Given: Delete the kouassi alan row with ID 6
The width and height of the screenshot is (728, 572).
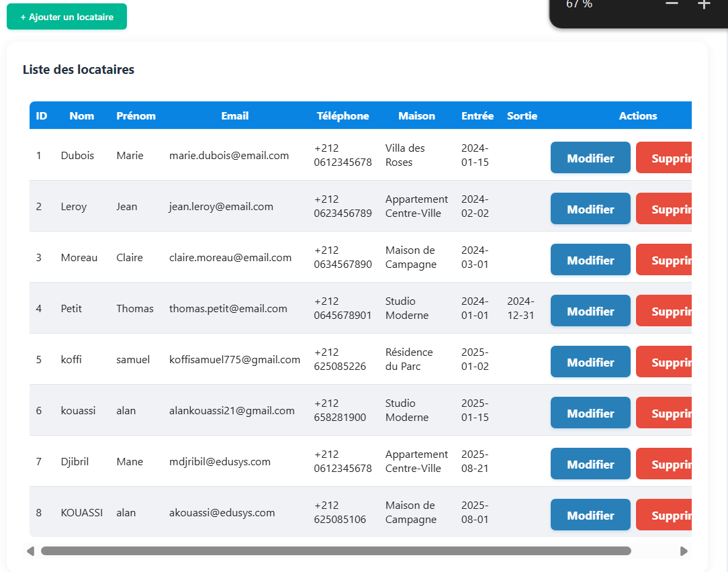Looking at the screenshot, I should (664, 413).
